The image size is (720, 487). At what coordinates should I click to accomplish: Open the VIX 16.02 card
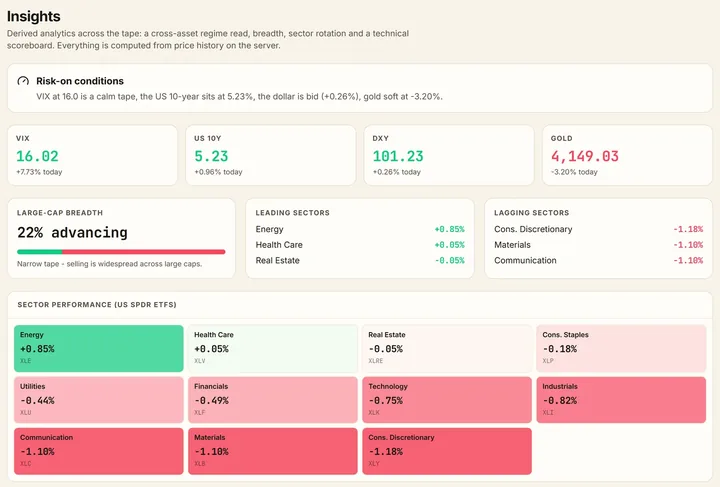point(92,155)
